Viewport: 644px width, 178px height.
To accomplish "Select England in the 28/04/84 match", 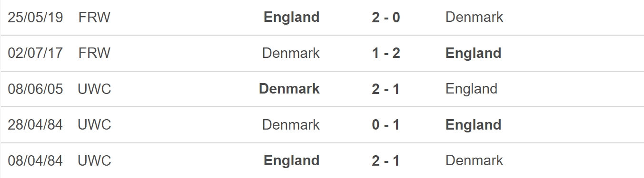I will [474, 125].
